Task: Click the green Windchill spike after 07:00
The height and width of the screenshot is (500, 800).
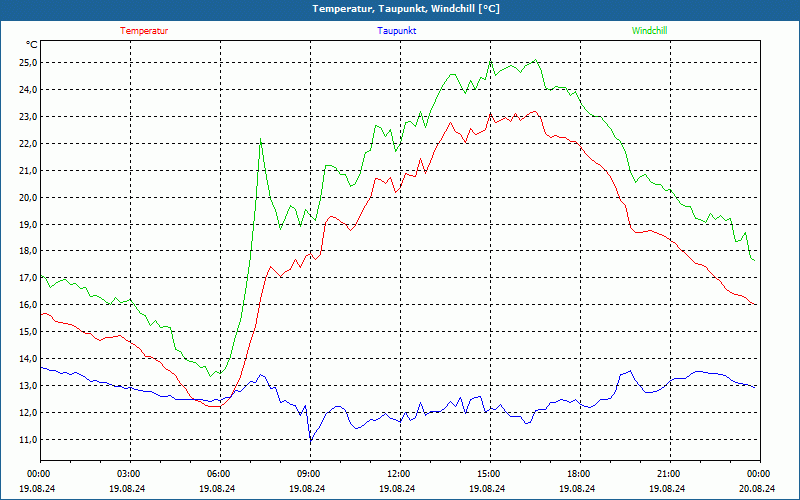Action: [261, 139]
